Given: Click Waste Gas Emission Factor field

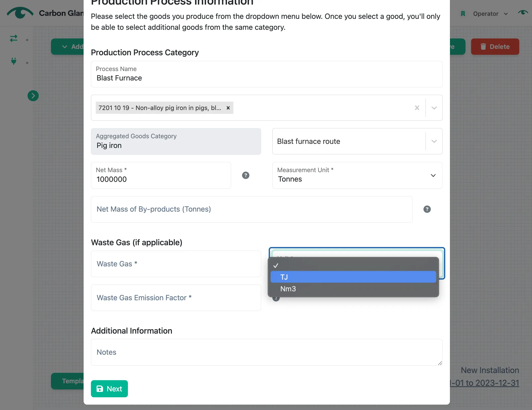Looking at the screenshot, I should pyautogui.click(x=176, y=297).
